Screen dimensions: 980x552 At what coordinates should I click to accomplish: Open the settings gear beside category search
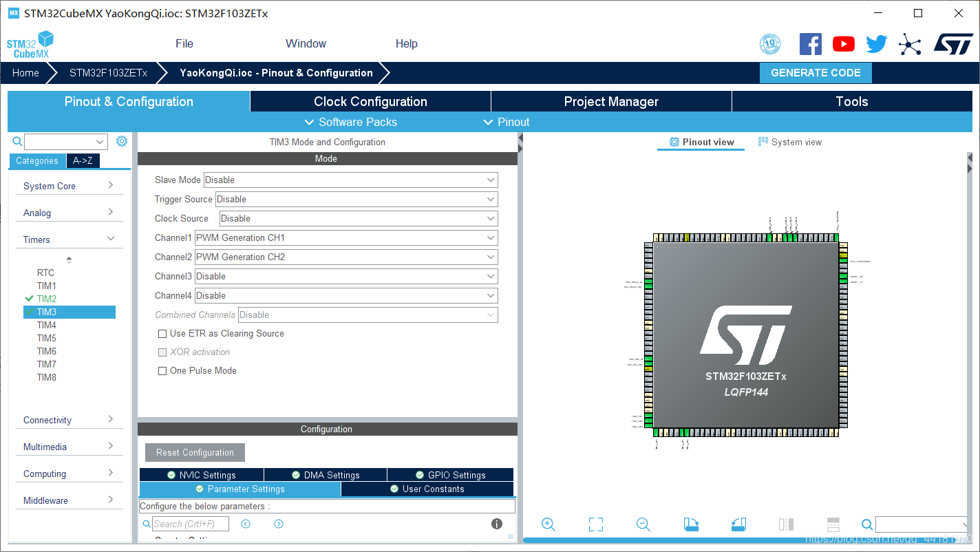[122, 141]
